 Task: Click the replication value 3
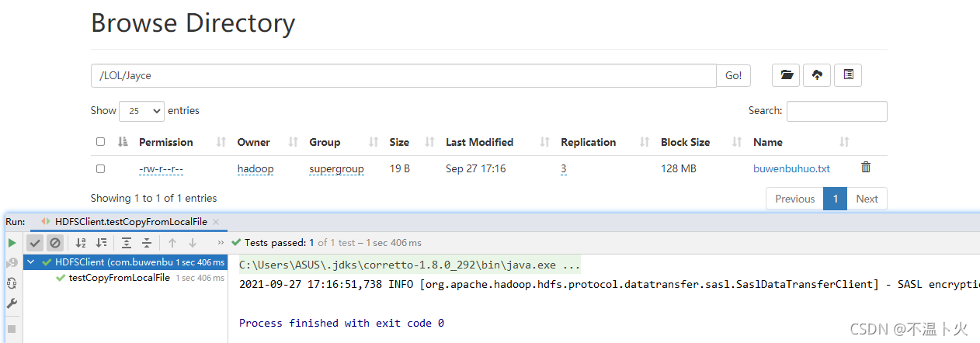coord(563,168)
